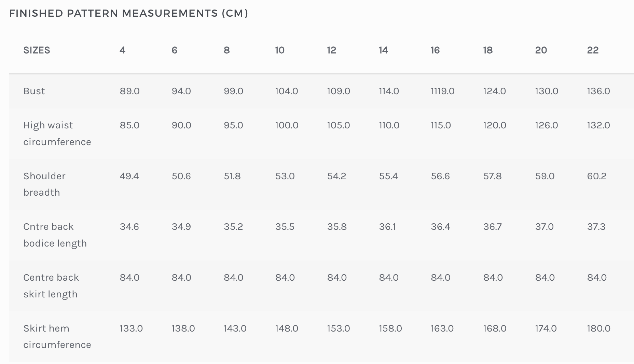The height and width of the screenshot is (364, 634).
Task: Click the size 22 column header
Action: (593, 50)
